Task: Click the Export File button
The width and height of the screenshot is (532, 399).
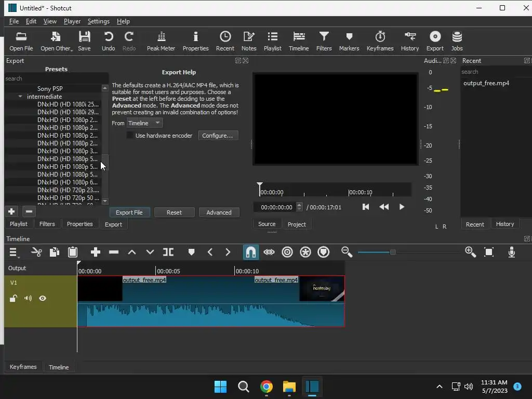Action: coord(129,212)
